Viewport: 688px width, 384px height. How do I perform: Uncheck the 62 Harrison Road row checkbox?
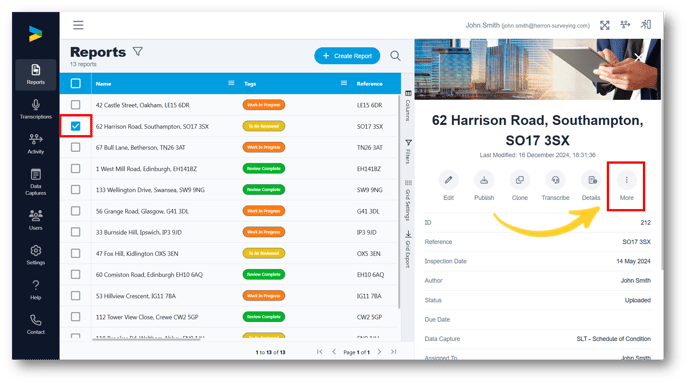coord(75,126)
